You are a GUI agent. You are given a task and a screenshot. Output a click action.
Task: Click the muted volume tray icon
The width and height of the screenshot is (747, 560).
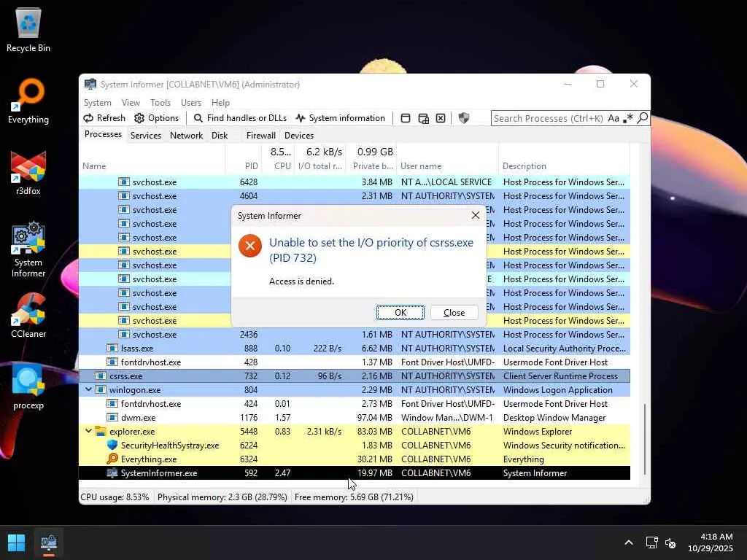click(670, 542)
